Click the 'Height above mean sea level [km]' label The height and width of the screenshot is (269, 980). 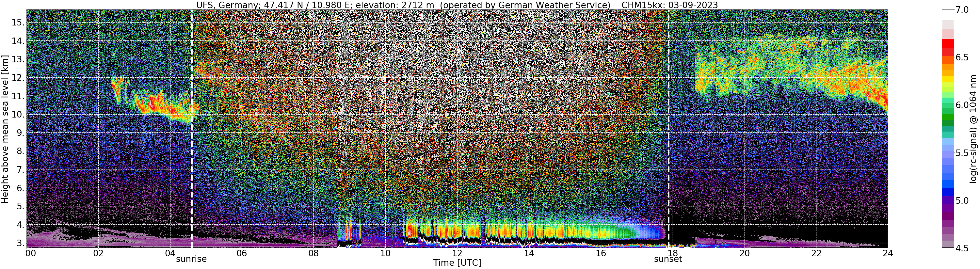tap(5, 128)
